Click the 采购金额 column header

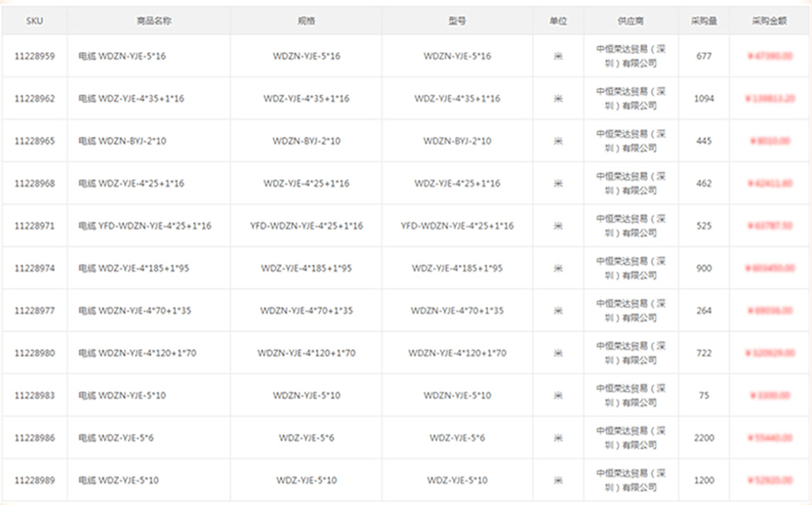point(769,21)
